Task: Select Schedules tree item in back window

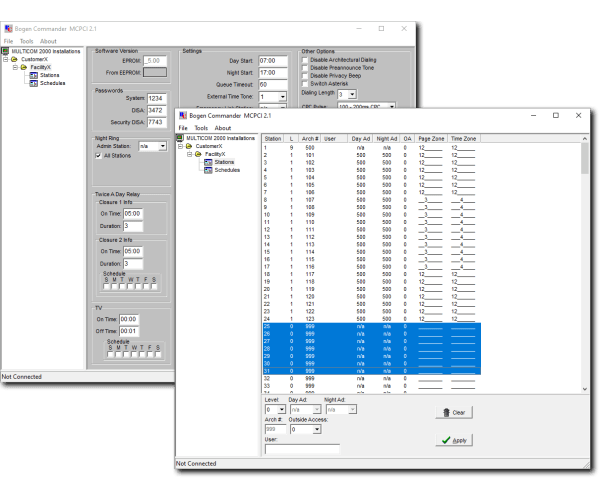Action: point(52,83)
